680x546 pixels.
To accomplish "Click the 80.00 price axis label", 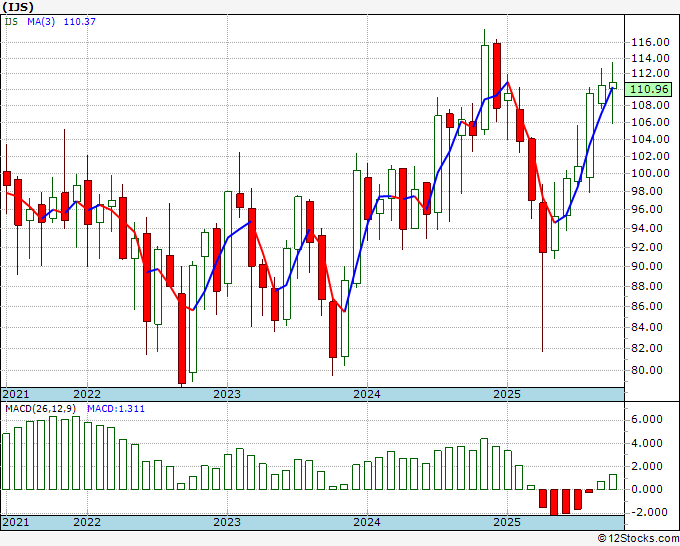I will (x=647, y=370).
